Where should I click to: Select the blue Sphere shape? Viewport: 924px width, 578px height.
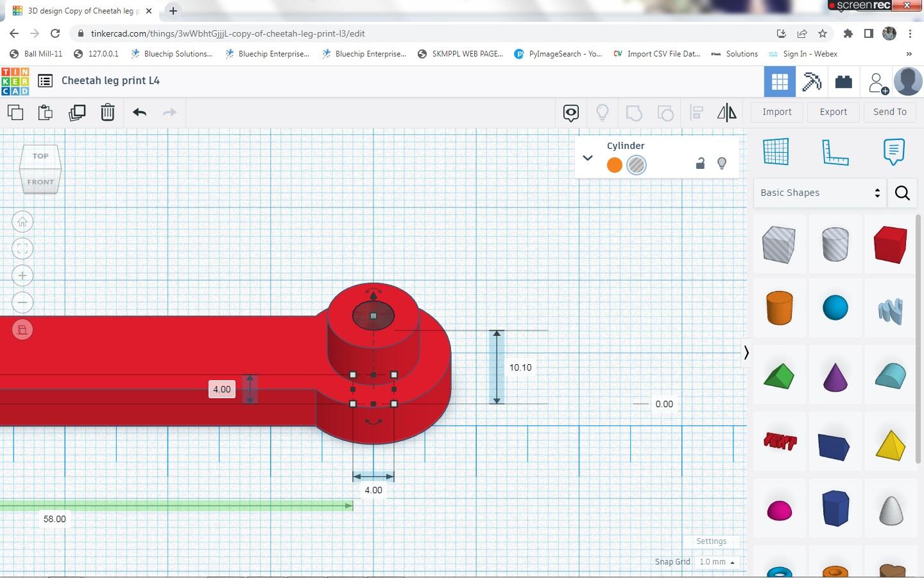coord(835,308)
